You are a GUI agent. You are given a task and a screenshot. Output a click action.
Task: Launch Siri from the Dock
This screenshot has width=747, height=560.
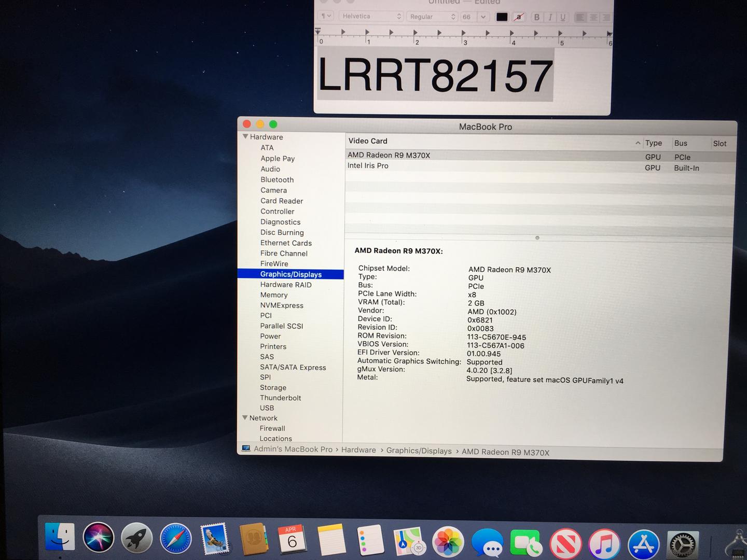pos(99,538)
